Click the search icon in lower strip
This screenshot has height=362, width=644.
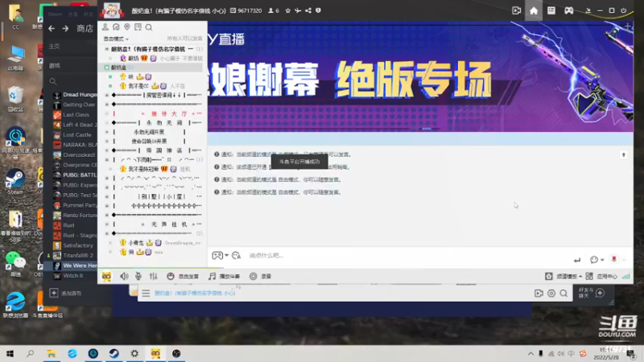click(564, 293)
